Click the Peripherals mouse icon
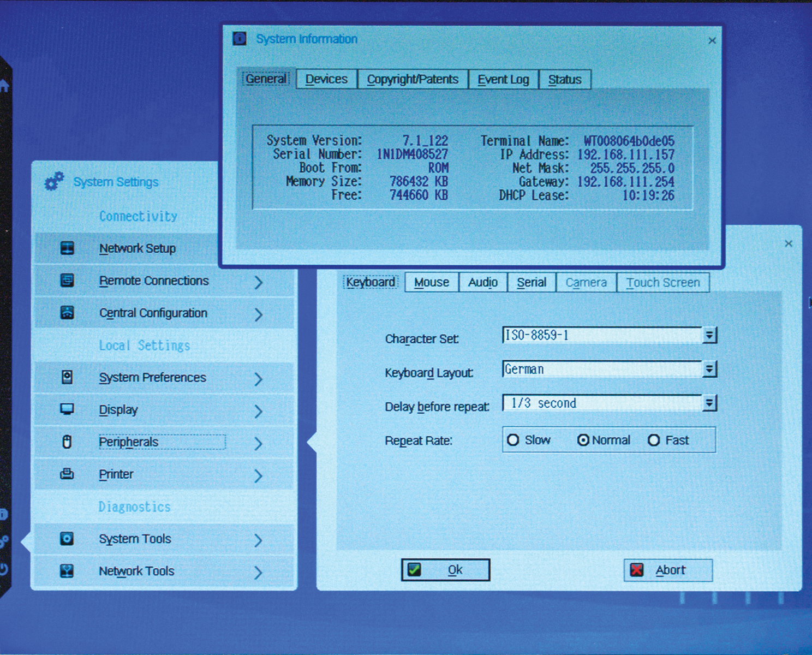Screen dimensions: 812x655 [67, 442]
